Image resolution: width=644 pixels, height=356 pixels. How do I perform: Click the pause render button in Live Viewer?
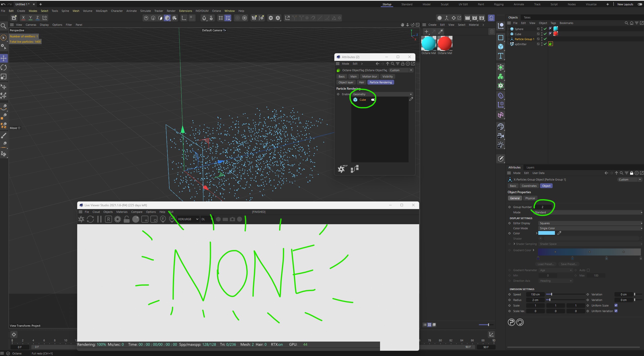[99, 219]
